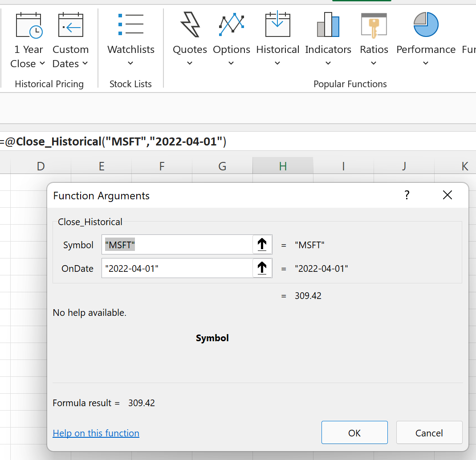Collapse dialog via OnDate range selector arrow
The image size is (476, 460).
point(262,268)
